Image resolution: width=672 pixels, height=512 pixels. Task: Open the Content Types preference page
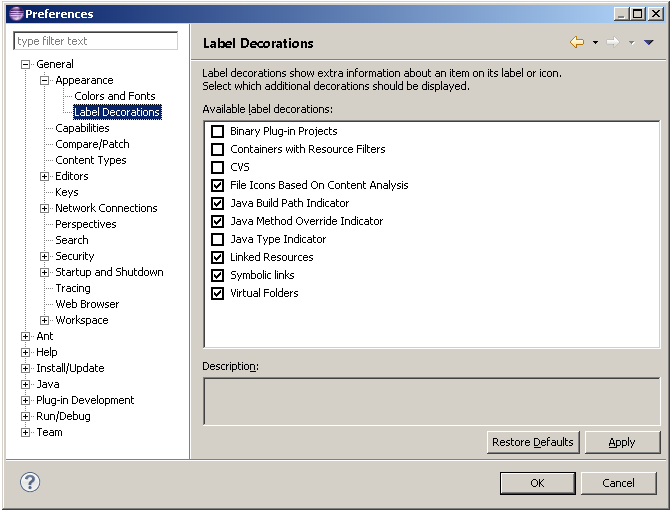tap(91, 160)
